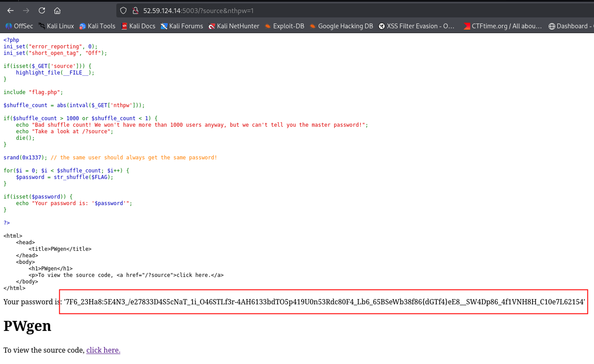Click the srand(0x1337) code line
The image size is (594, 364).
(110, 158)
